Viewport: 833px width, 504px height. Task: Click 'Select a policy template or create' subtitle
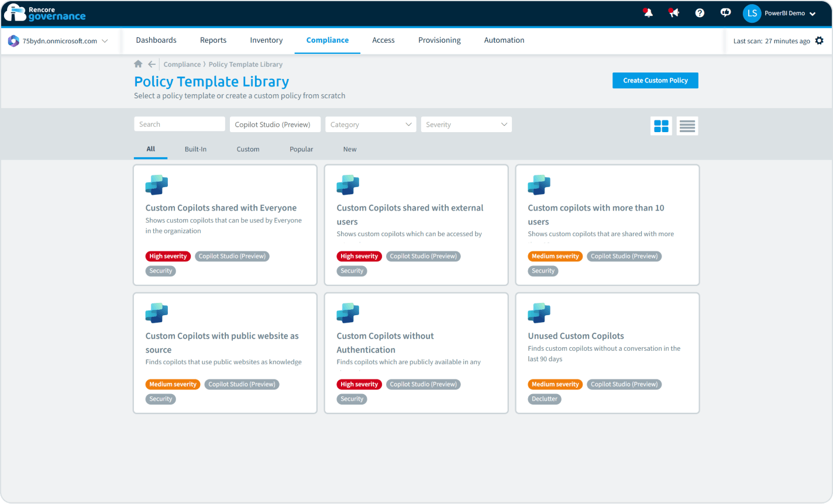(x=239, y=96)
